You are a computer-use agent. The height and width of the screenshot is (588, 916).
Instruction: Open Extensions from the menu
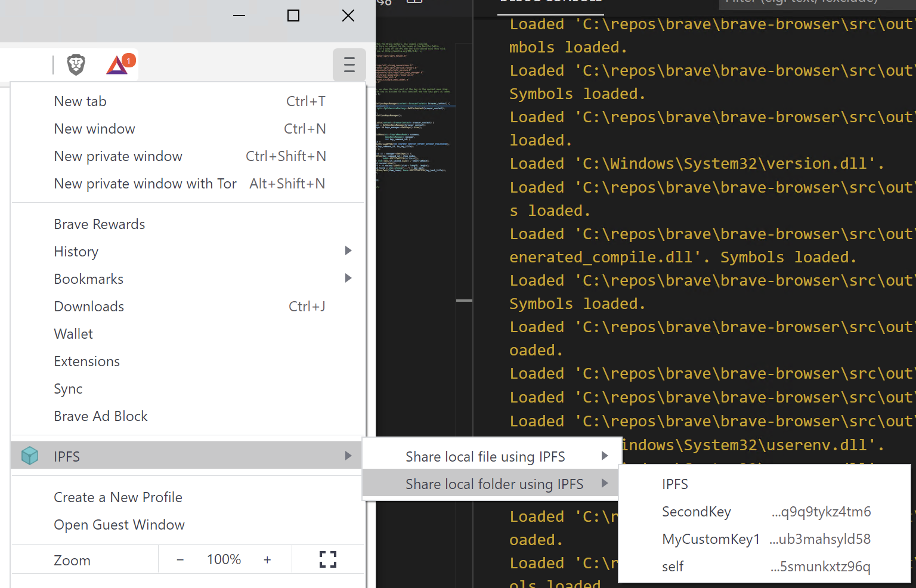188,361
